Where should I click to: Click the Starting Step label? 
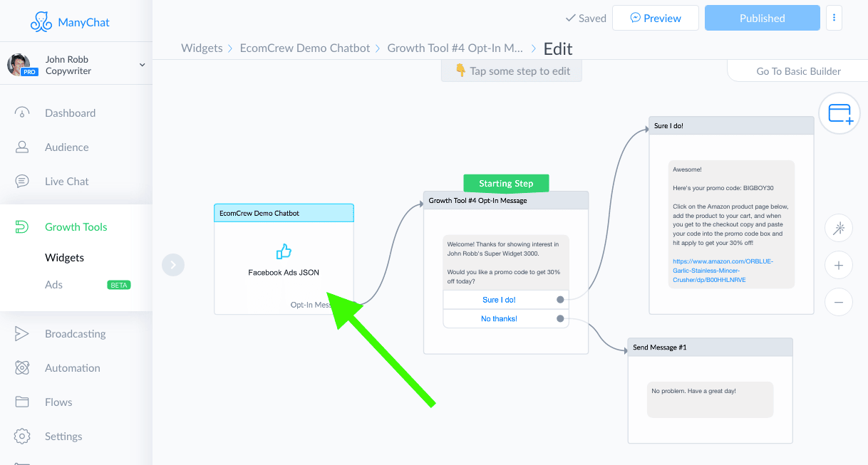click(506, 183)
